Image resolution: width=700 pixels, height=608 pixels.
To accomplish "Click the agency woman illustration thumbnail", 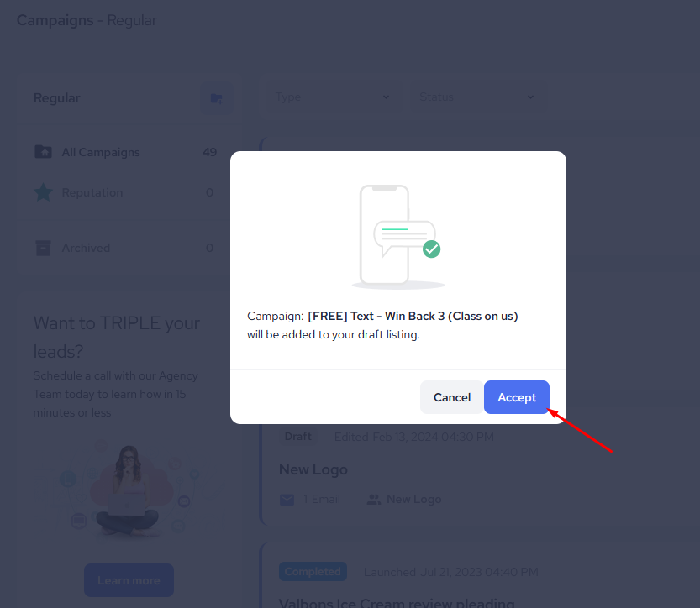I will click(129, 489).
